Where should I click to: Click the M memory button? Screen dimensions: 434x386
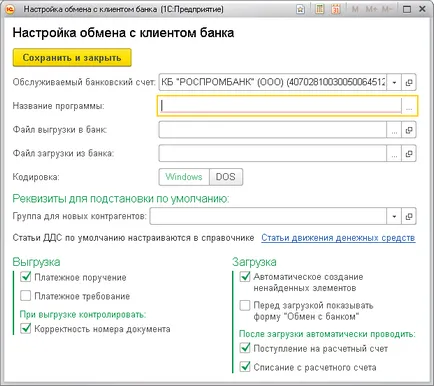355,9
